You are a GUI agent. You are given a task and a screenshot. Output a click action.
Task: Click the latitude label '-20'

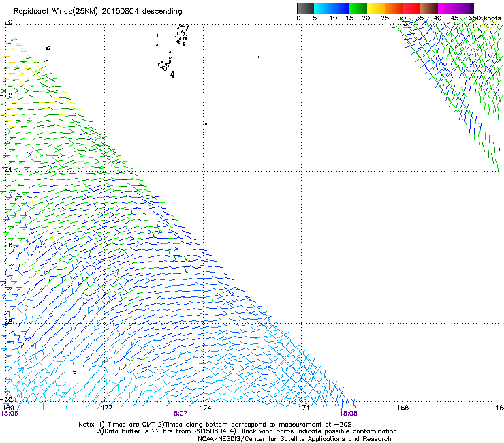(x=6, y=22)
